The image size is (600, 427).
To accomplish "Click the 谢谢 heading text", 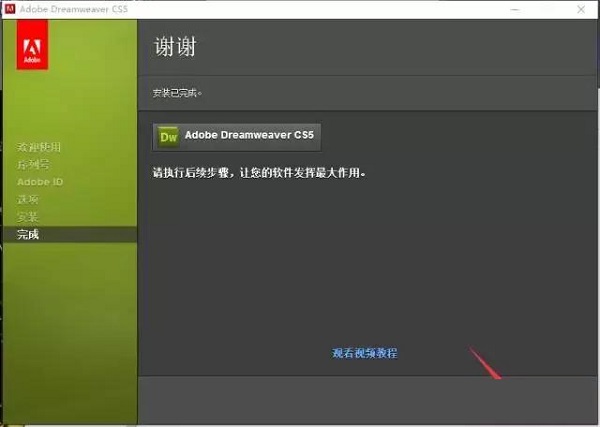I will [x=175, y=46].
